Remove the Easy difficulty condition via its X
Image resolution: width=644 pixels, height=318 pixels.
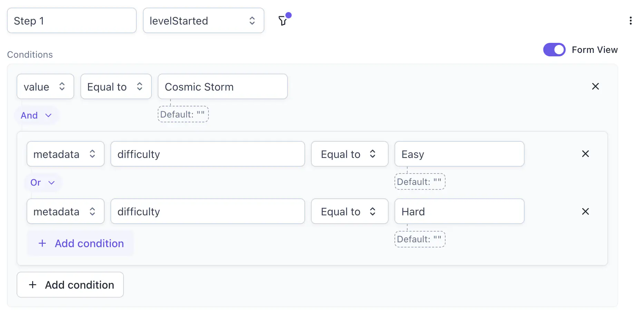coord(585,154)
